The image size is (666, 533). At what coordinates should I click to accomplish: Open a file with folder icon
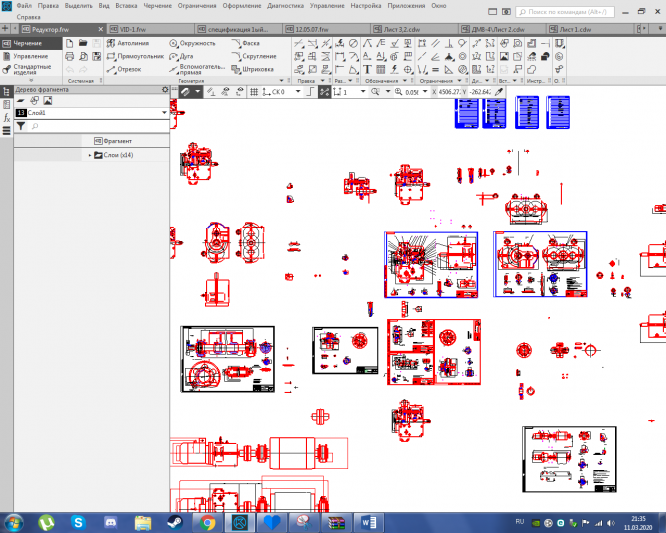point(83,43)
